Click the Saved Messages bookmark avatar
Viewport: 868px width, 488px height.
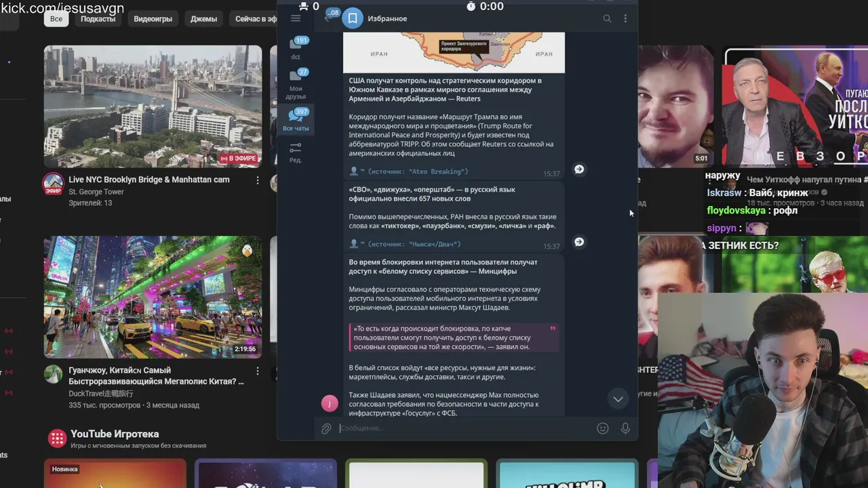tap(353, 18)
